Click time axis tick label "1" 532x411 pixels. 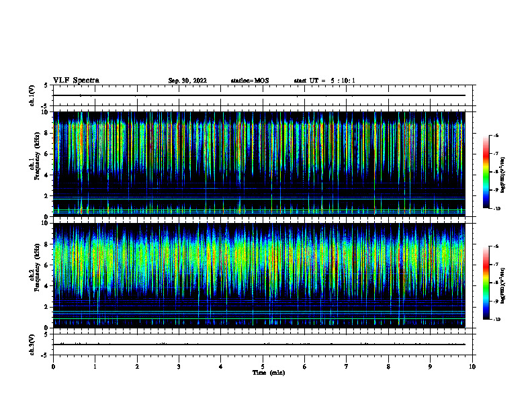click(95, 367)
